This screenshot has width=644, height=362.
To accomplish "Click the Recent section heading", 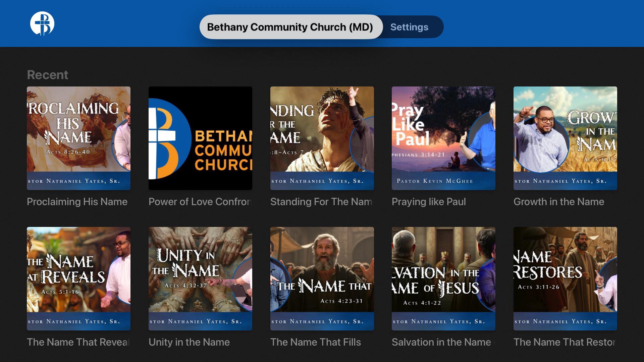I will pos(47,75).
